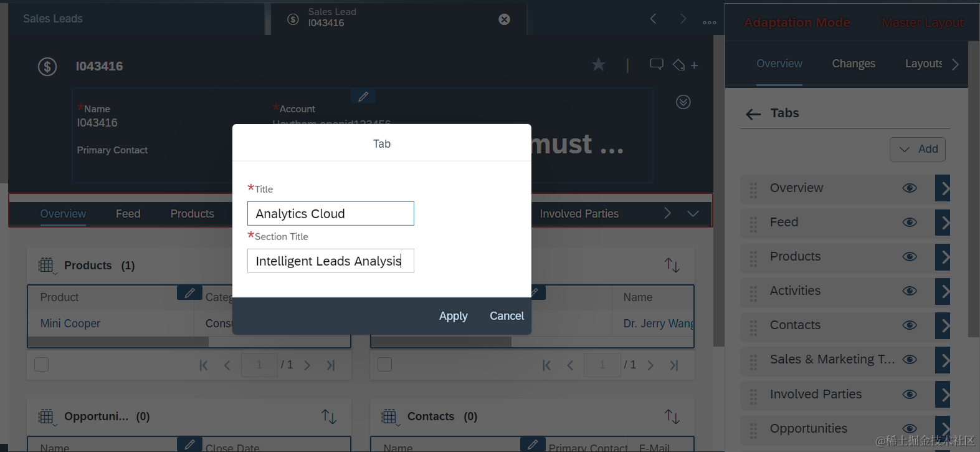Toggle visibility of the Feed tab
The image size is (980, 452).
[x=910, y=222]
